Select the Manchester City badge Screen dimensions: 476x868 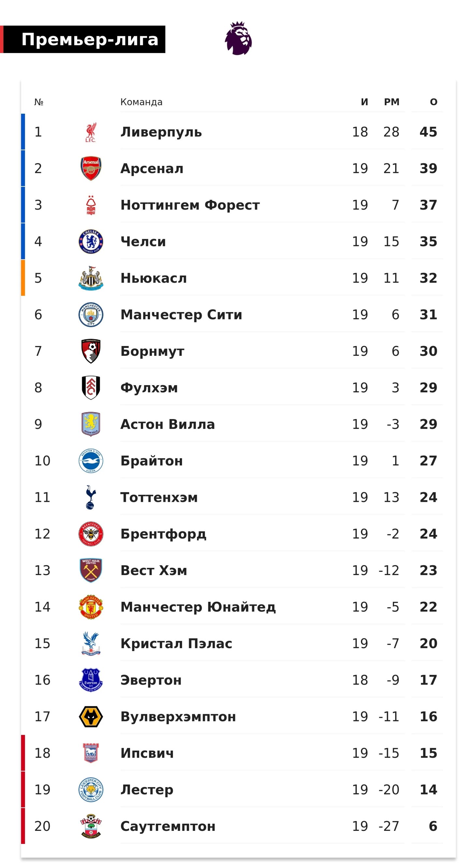coord(91,314)
